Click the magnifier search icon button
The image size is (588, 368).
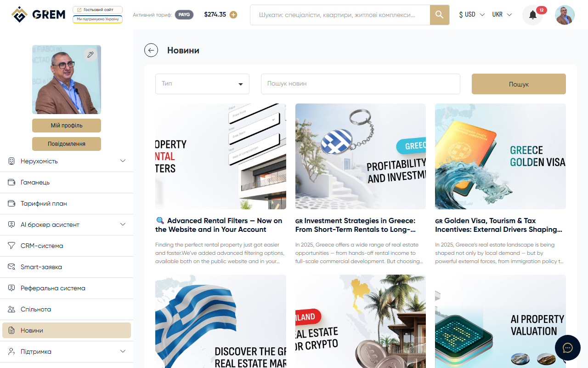coord(440,15)
